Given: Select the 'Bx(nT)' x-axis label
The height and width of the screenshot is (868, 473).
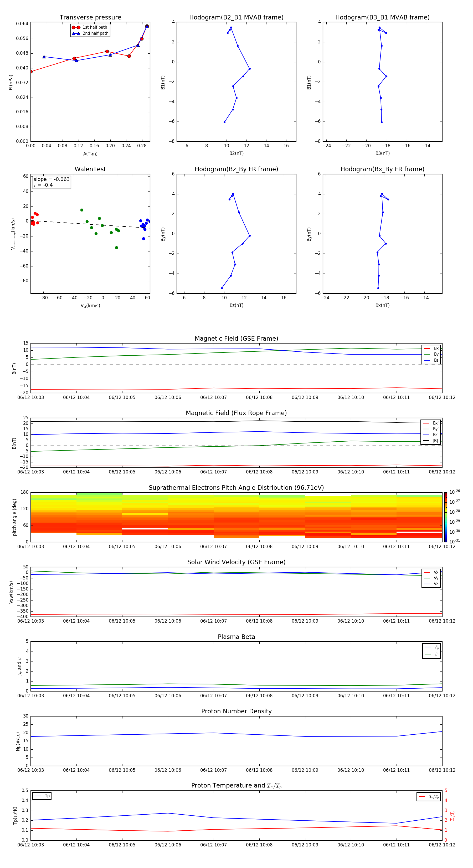Looking at the screenshot, I should 382,305.
